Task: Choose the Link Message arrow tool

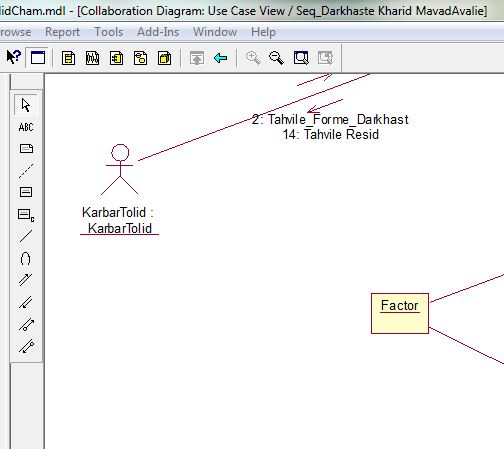Action: click(x=26, y=280)
